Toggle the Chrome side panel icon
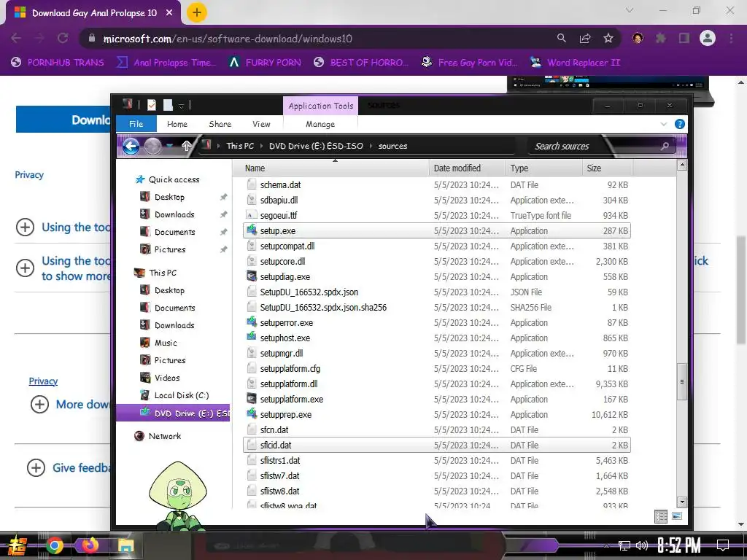The image size is (747, 560). pos(684,39)
